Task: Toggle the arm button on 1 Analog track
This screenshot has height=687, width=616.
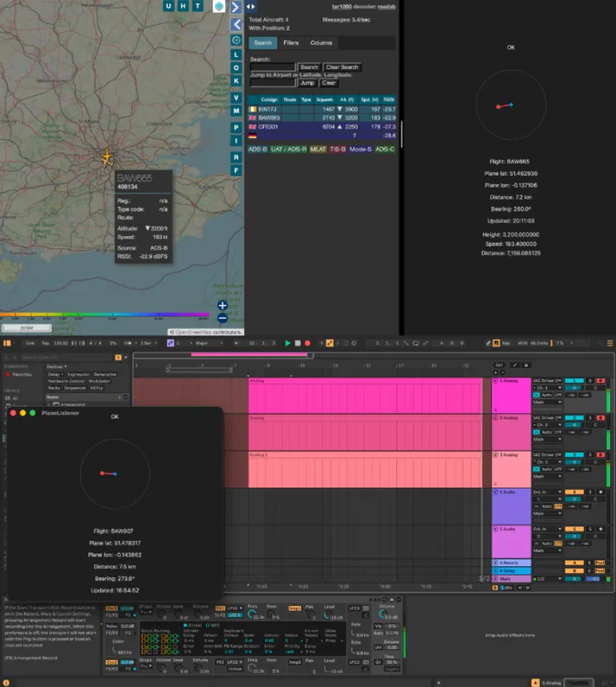Action: tap(600, 380)
